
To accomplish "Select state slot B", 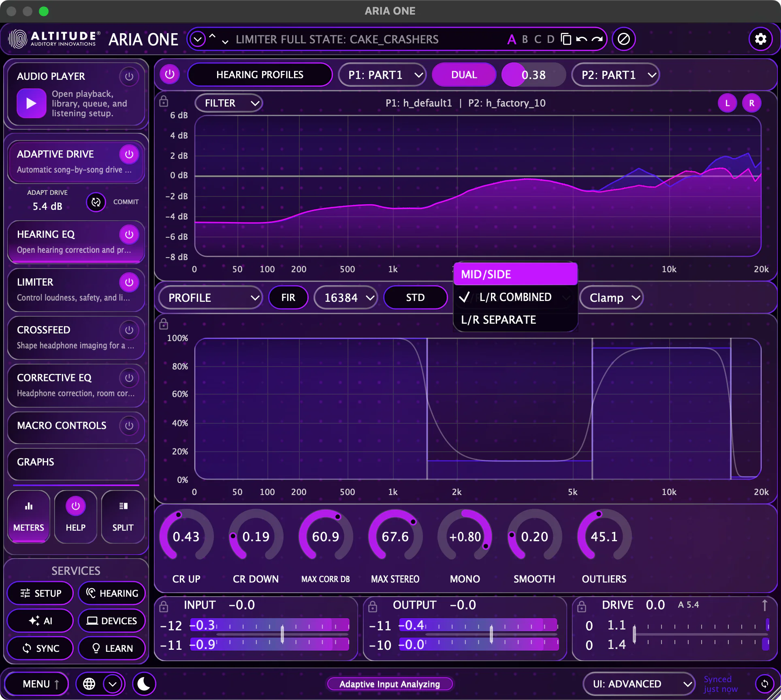I will point(525,39).
